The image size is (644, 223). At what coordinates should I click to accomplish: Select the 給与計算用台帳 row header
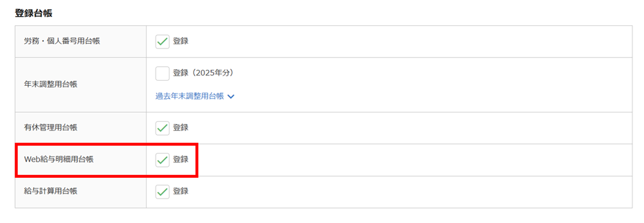(x=50, y=191)
